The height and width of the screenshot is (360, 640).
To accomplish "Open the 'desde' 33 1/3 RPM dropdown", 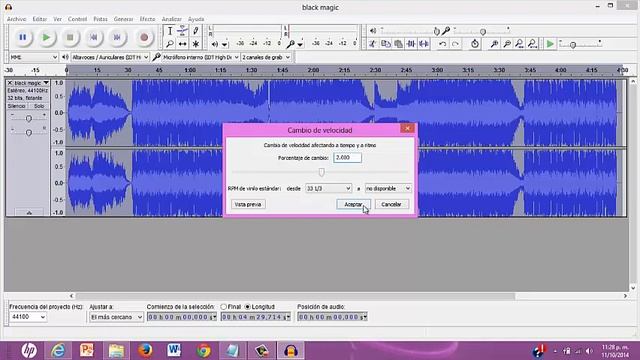I will click(329, 189).
